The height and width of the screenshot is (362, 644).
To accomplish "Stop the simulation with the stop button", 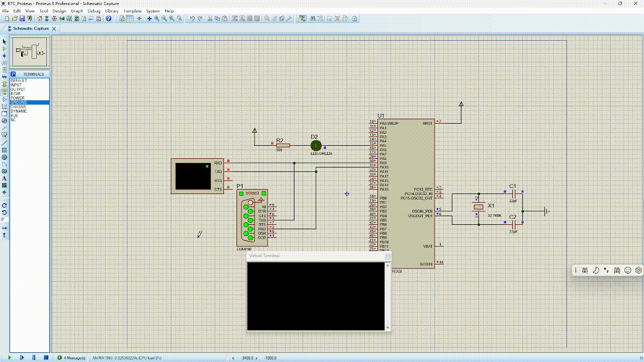I will pyautogui.click(x=46, y=357).
